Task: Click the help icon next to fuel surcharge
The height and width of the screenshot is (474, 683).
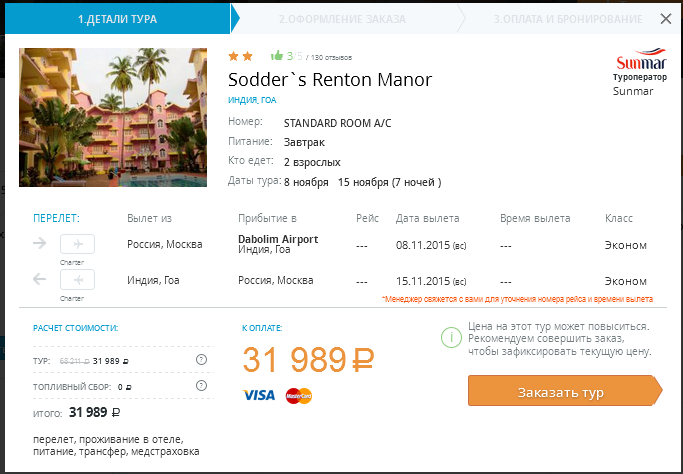Action: point(202,385)
